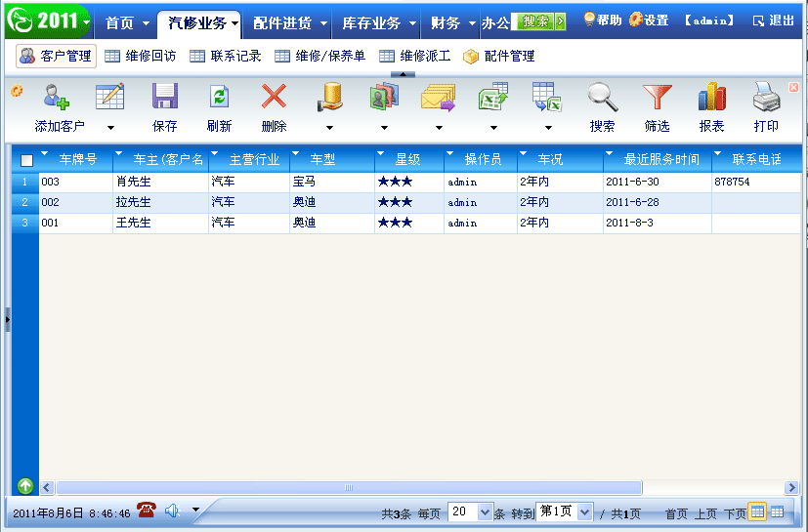Go to 联系记录 section
Viewport: 808px width, 532px height.
(225, 57)
